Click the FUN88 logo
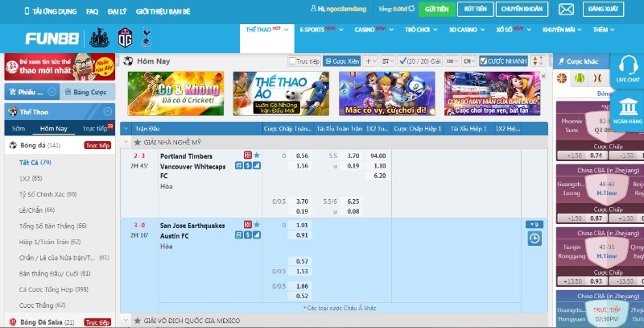The width and height of the screenshot is (644, 328). [x=52, y=39]
